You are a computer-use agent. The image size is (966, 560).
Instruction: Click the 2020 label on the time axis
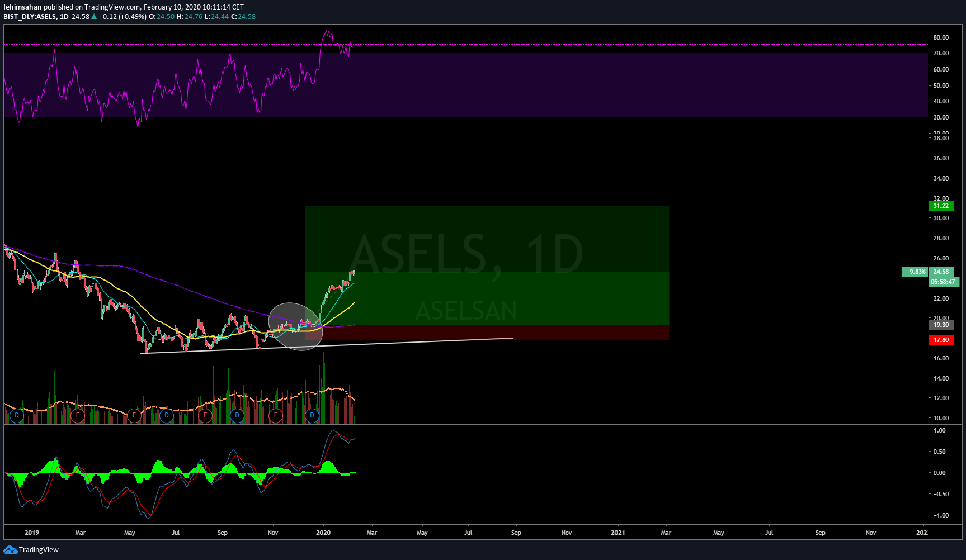(x=323, y=533)
